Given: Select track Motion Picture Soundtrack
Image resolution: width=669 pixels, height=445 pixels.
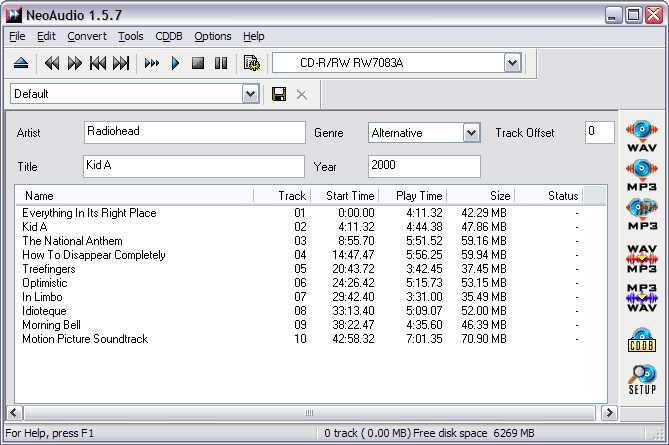Looking at the screenshot, I should coord(85,339).
